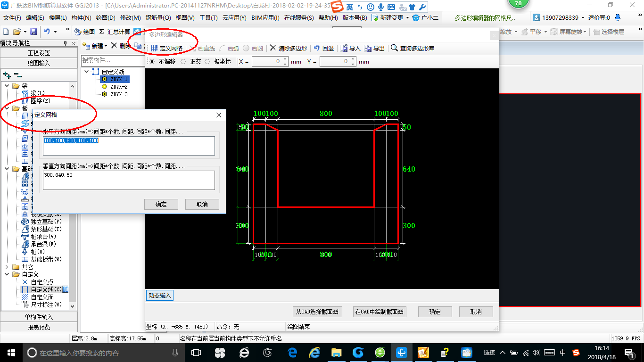Click 从CAD选择截面图 button
The image size is (644, 362).
(317, 312)
